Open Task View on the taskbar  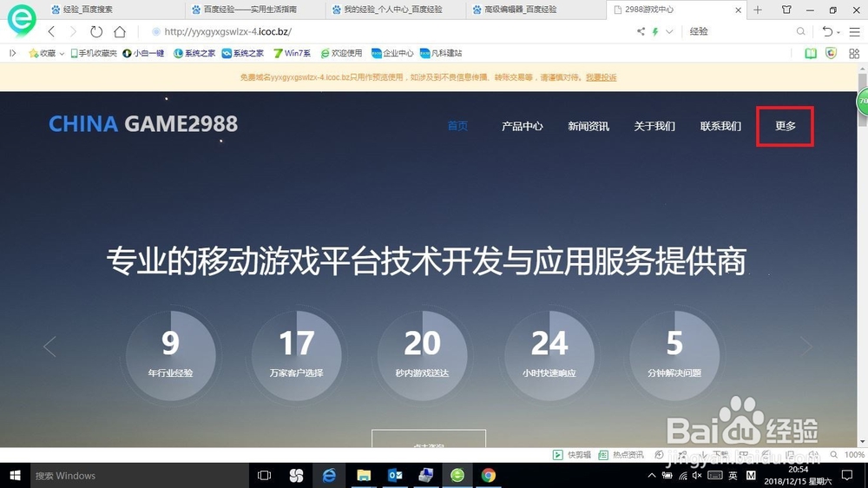click(265, 475)
